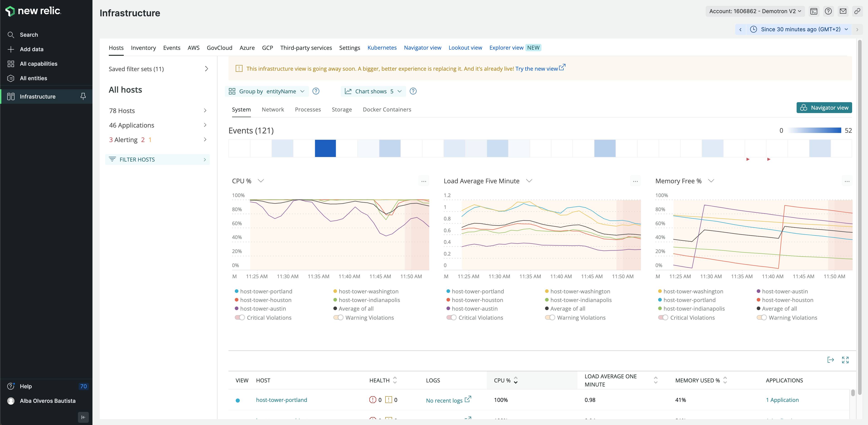868x425 pixels.
Task: Click the Add data plus icon
Action: [11, 49]
